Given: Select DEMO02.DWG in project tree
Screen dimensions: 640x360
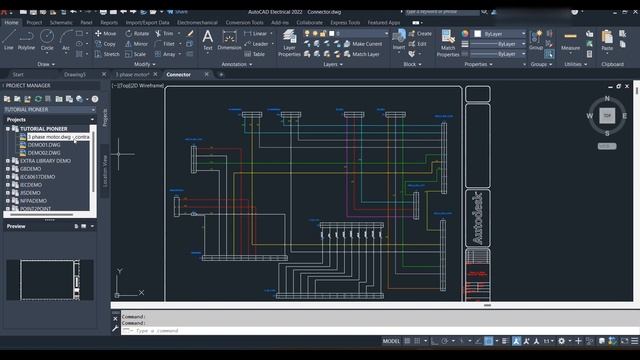Looking at the screenshot, I should point(44,153).
